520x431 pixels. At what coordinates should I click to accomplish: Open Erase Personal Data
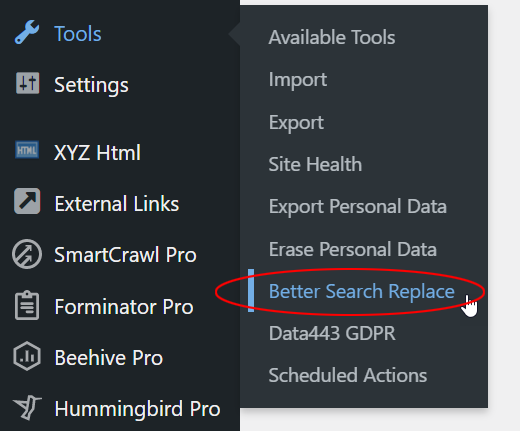click(x=353, y=249)
